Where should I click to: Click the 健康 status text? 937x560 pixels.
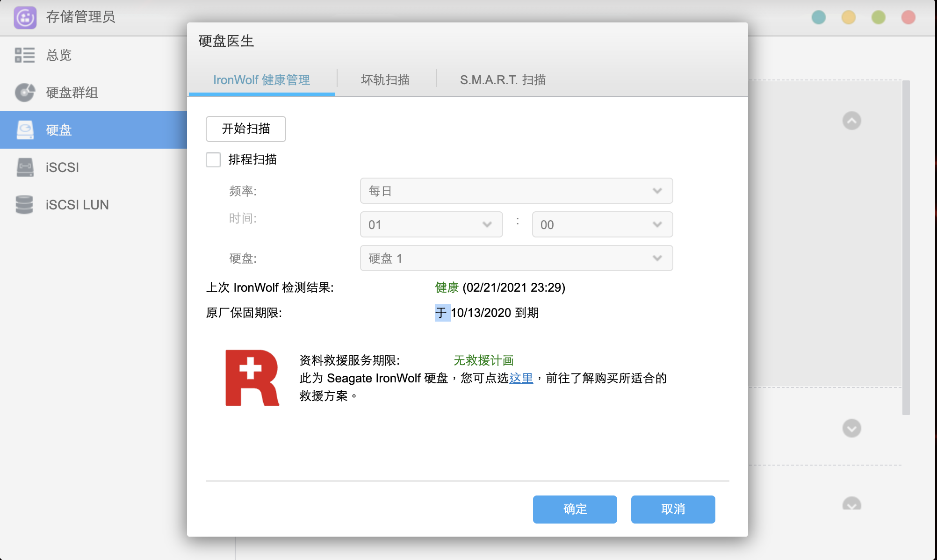pos(447,287)
